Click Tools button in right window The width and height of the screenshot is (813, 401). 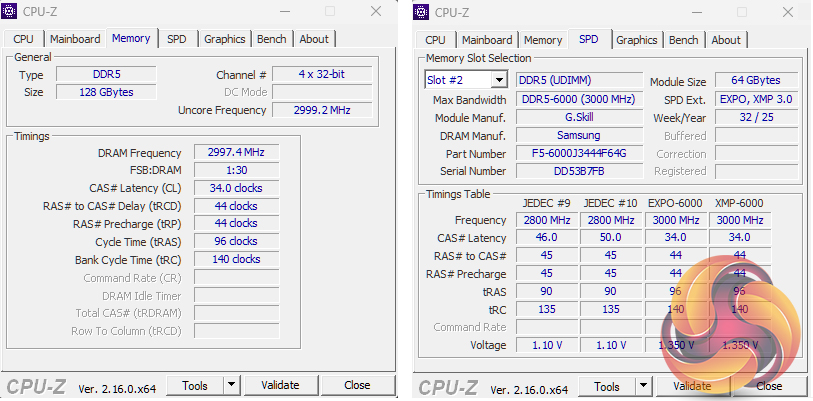606,386
